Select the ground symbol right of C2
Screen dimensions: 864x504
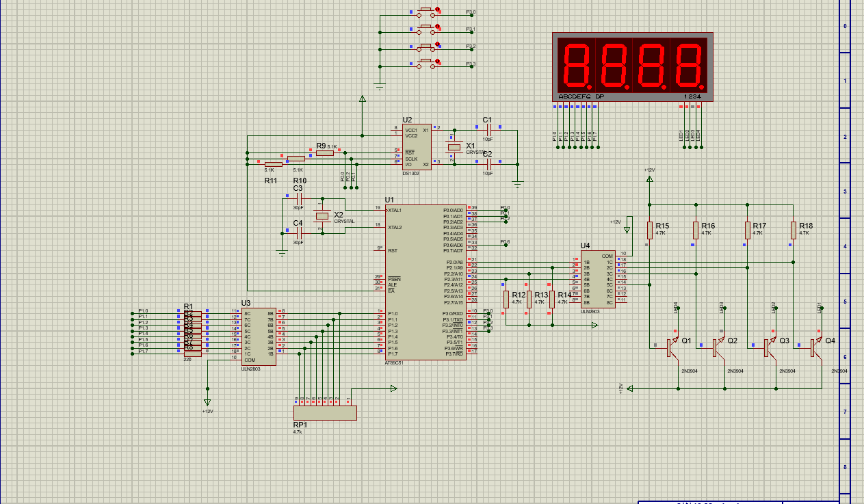coord(518,183)
